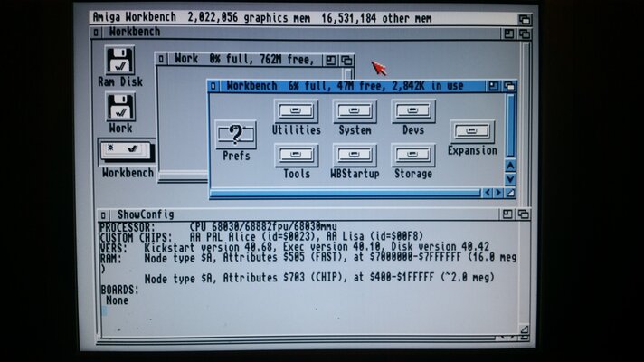Select the Workbench disk icon on desktop
The width and height of the screenshot is (644, 362).
[x=126, y=150]
